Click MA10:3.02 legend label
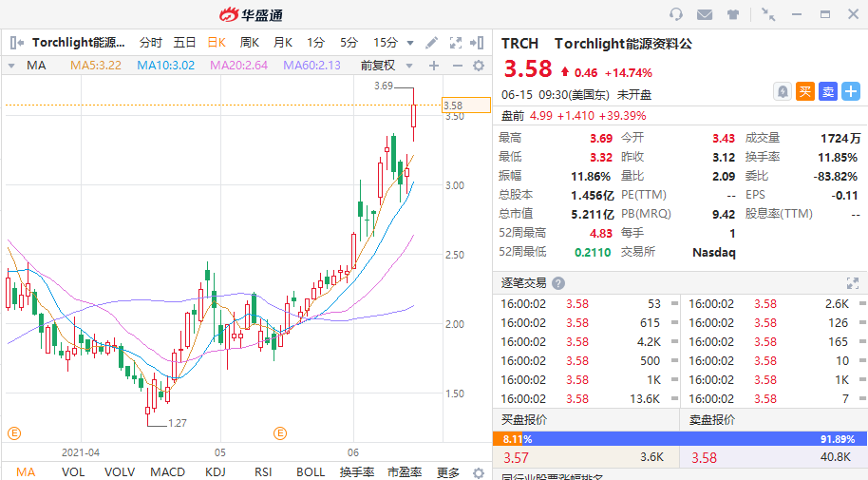Image resolution: width=868 pixels, height=480 pixels. click(166, 66)
